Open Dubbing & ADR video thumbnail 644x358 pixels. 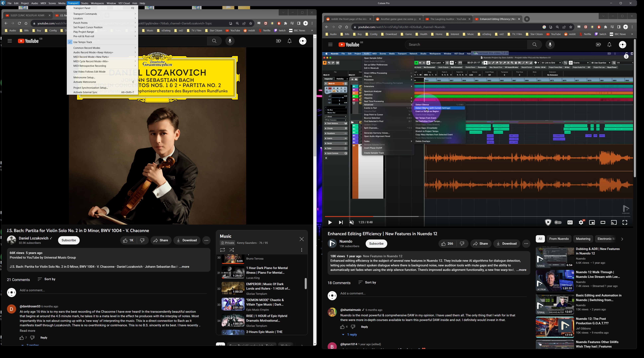(555, 257)
